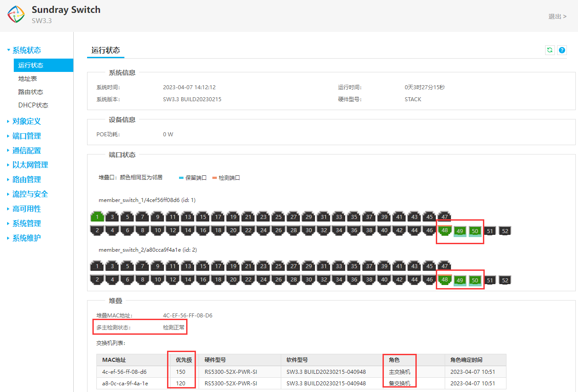This screenshot has height=392, width=578.
Task: Select port 24 on member_switch_1
Action: coord(263,230)
